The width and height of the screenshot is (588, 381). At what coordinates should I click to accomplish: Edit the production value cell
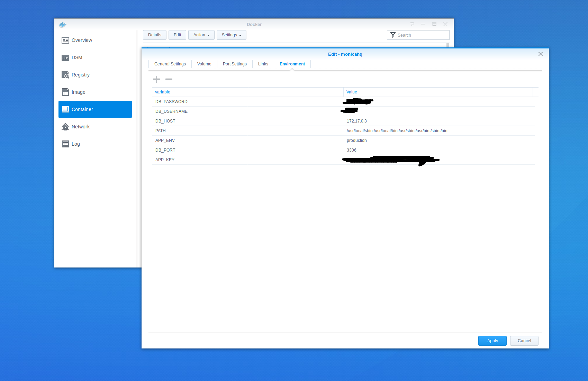(x=356, y=140)
